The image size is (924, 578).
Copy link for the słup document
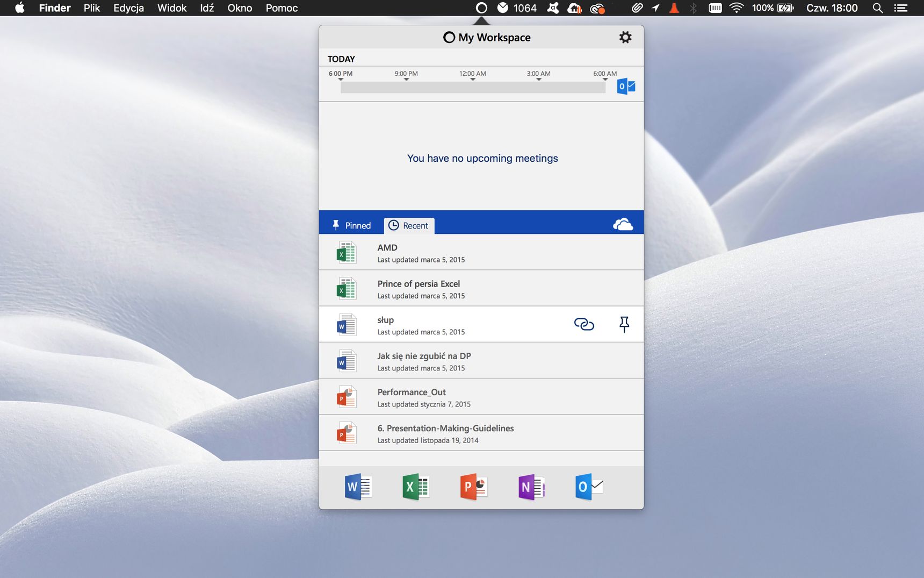pyautogui.click(x=584, y=324)
